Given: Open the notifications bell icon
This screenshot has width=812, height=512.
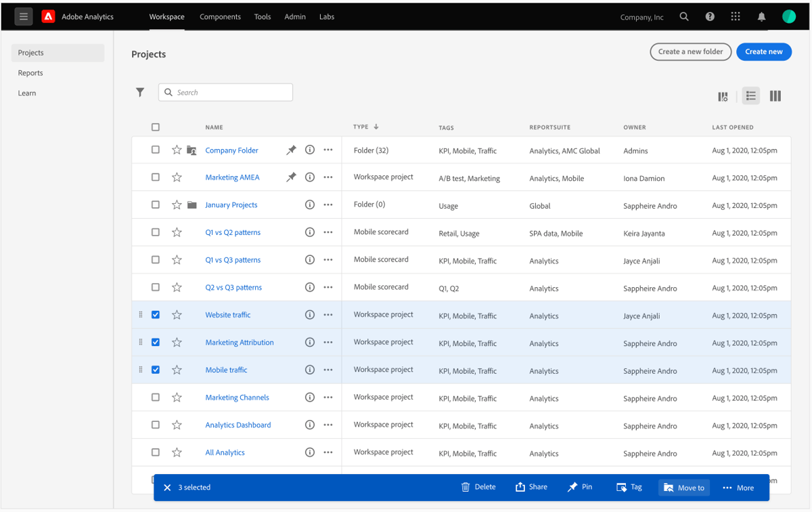Looking at the screenshot, I should pyautogui.click(x=761, y=16).
